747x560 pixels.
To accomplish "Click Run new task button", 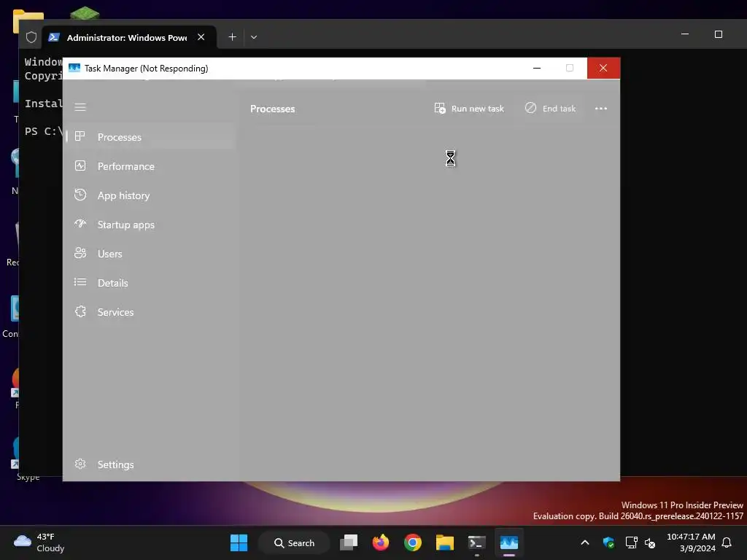I will pos(469,109).
